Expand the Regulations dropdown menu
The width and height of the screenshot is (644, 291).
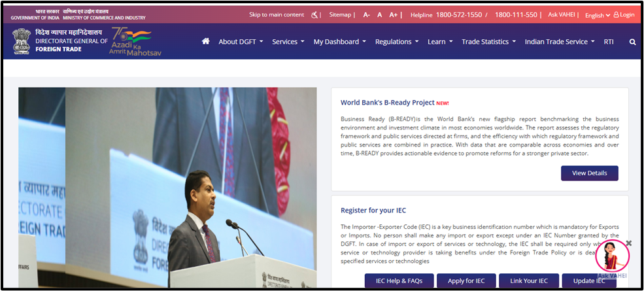[x=397, y=41]
